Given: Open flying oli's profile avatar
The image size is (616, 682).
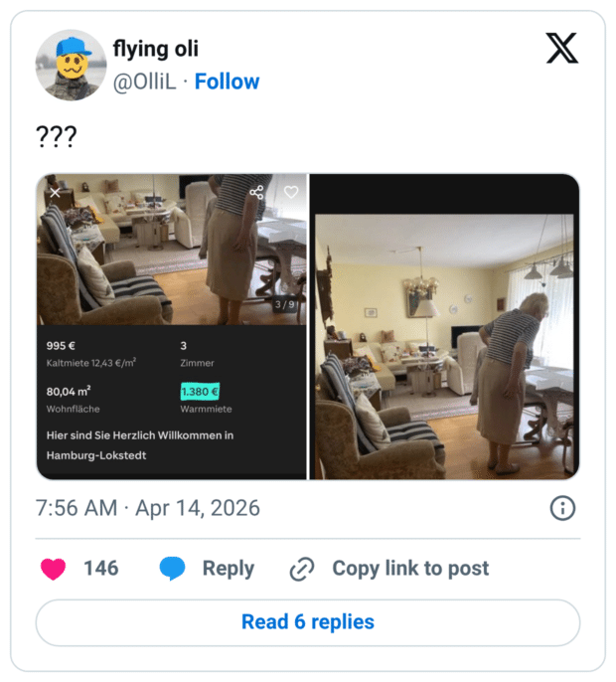Looking at the screenshot, I should 71,65.
